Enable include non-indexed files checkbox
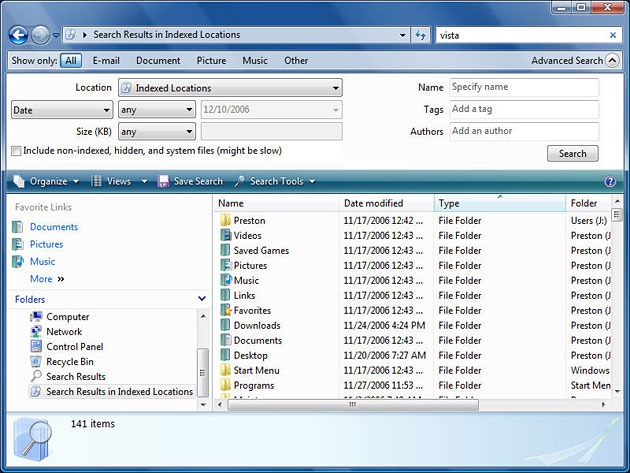The width and height of the screenshot is (630, 473). click(x=16, y=151)
